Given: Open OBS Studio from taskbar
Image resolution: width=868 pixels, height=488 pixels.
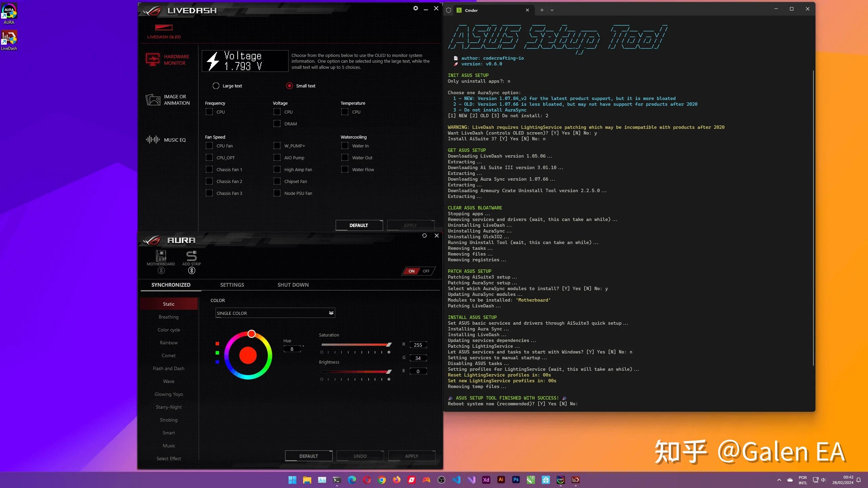Looking at the screenshot, I should (441, 480).
